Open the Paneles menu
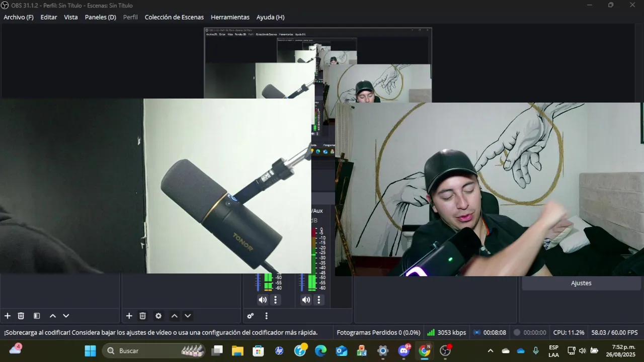644x362 pixels. pyautogui.click(x=101, y=17)
